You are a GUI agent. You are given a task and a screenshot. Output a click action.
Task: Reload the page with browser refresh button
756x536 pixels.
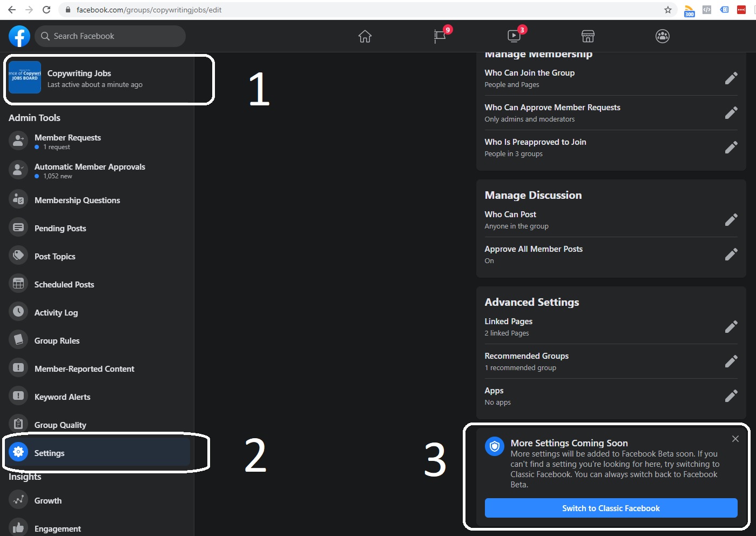coord(46,10)
